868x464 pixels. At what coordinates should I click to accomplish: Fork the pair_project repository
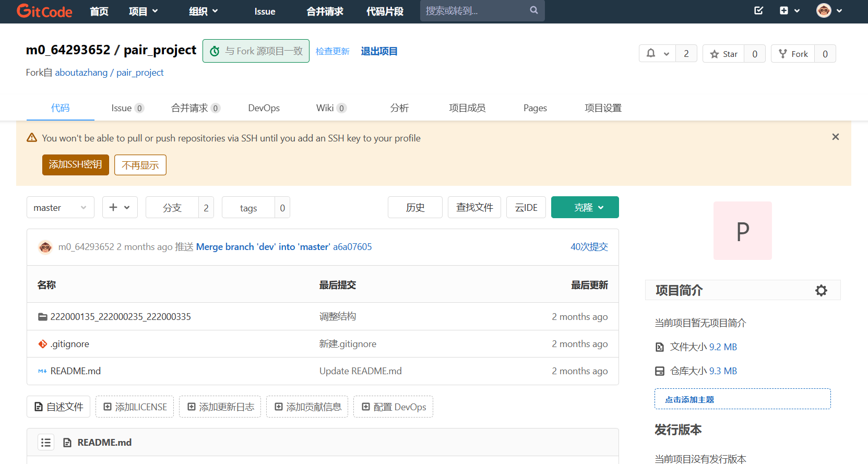pos(793,54)
